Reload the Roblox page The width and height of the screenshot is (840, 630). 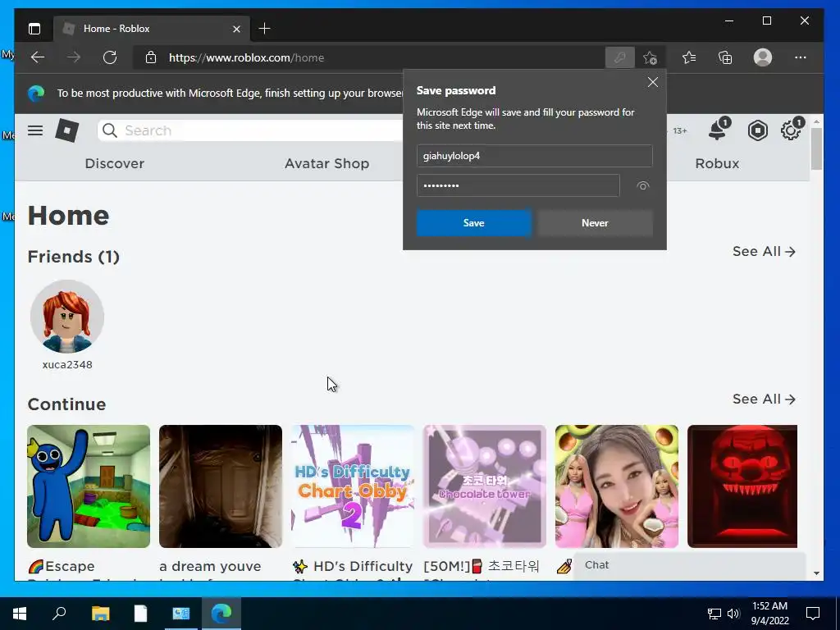click(x=110, y=57)
